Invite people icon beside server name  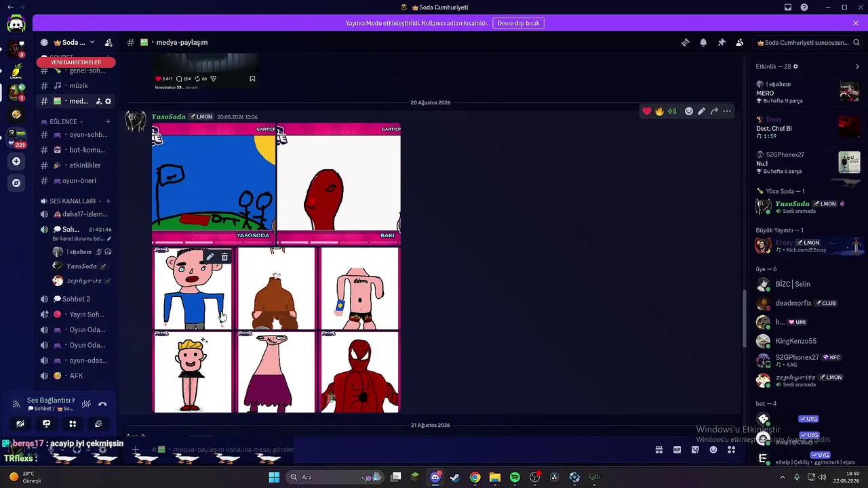click(x=108, y=43)
